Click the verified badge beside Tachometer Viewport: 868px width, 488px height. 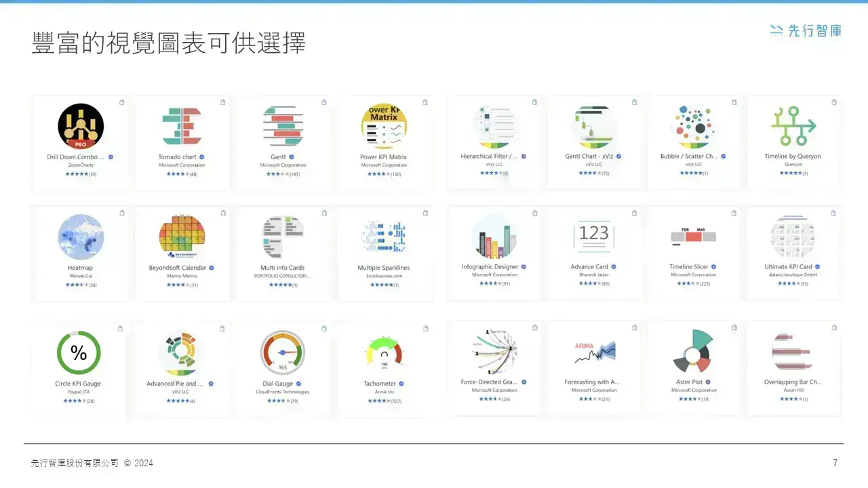click(401, 384)
